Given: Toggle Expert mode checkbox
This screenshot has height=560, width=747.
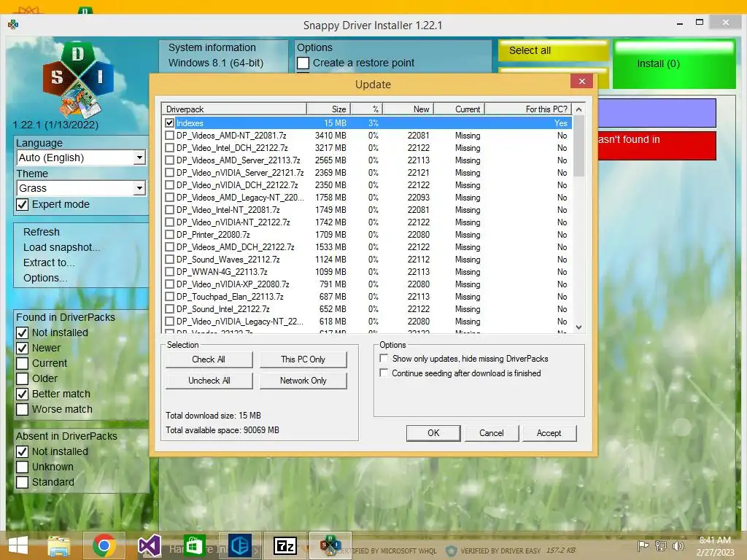Looking at the screenshot, I should pyautogui.click(x=23, y=204).
